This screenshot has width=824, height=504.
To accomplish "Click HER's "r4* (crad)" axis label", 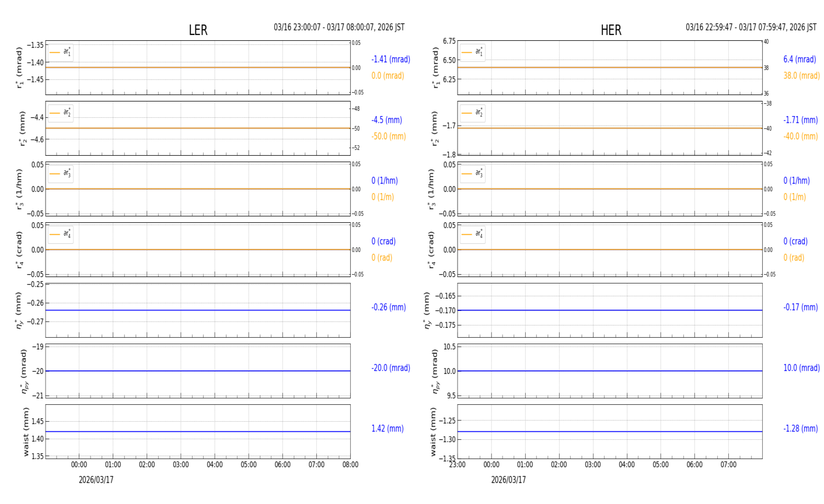I will (x=431, y=250).
